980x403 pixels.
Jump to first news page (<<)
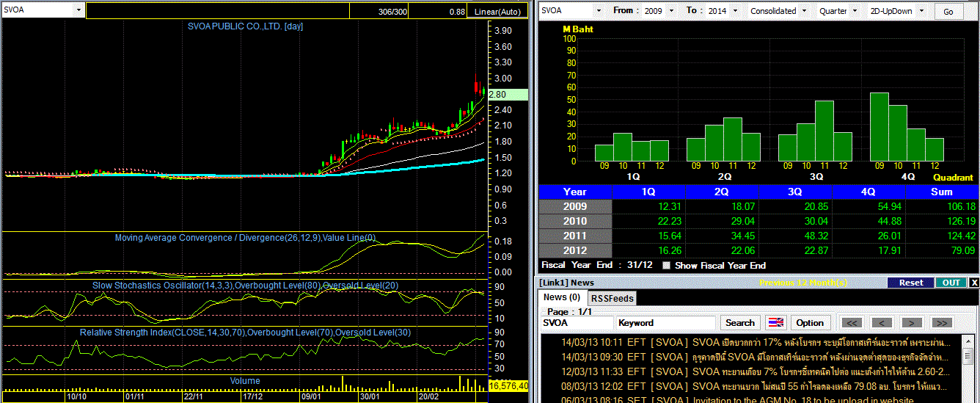[x=851, y=323]
